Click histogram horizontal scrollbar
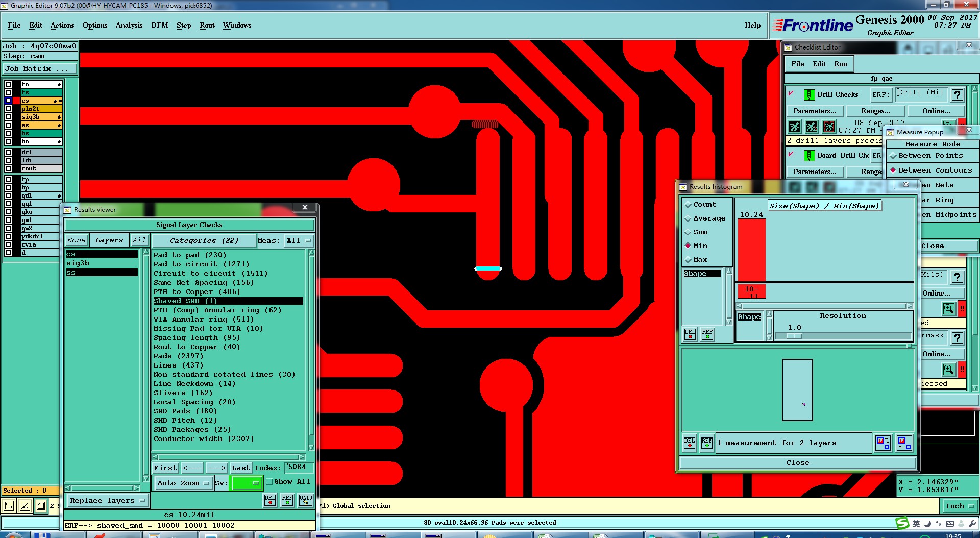 click(824, 306)
